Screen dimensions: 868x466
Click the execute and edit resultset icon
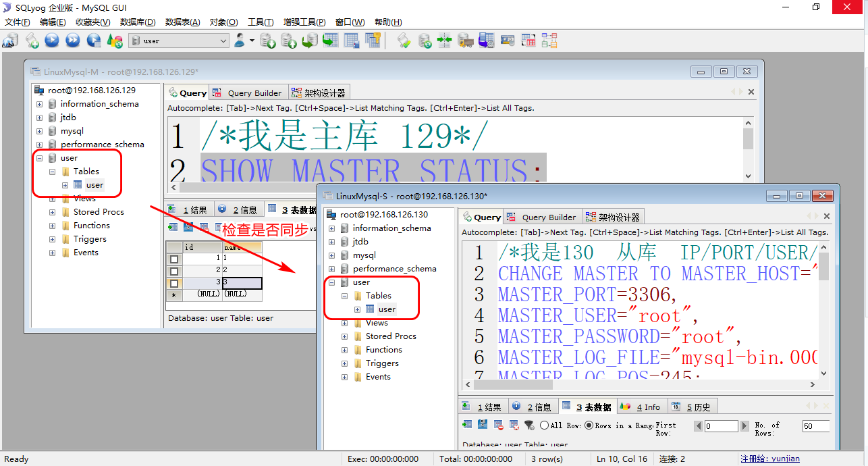(94, 41)
